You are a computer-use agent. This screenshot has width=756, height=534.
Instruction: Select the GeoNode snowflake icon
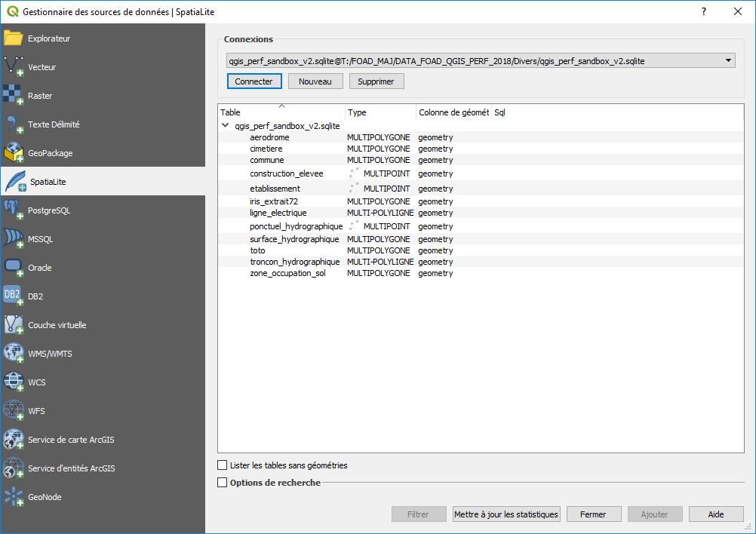click(x=14, y=497)
